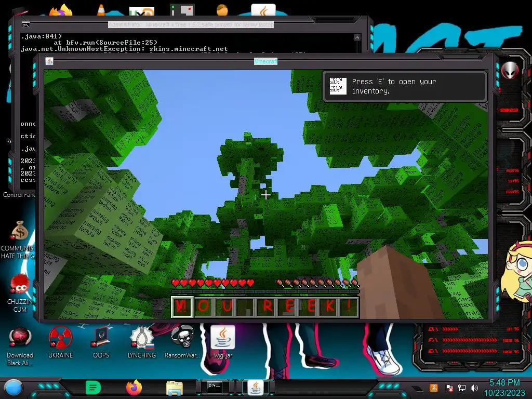Click the alien head gadget icon
The height and width of the screenshot is (399, 532).
(x=510, y=71)
